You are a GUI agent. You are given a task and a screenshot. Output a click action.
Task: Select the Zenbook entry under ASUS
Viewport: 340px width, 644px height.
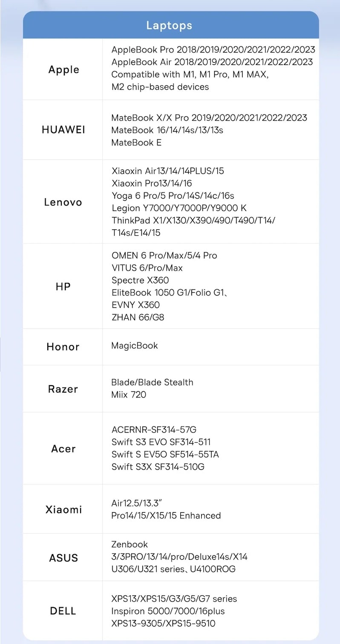coord(130,544)
